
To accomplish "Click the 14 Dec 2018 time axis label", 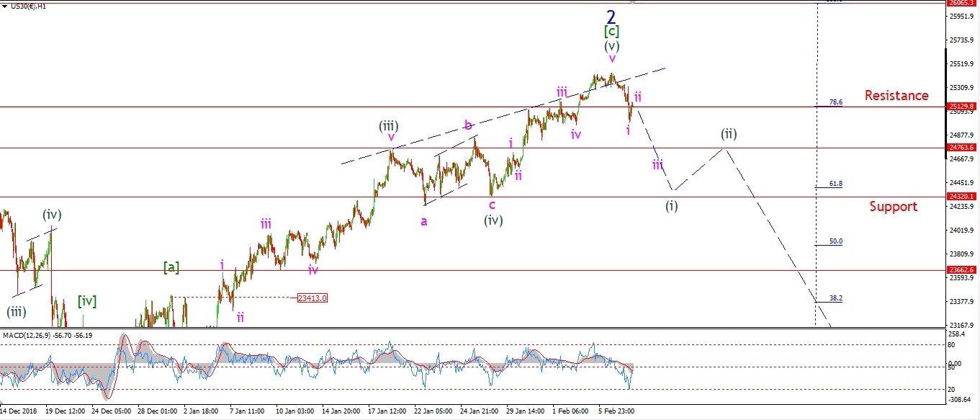I will (x=19, y=411).
